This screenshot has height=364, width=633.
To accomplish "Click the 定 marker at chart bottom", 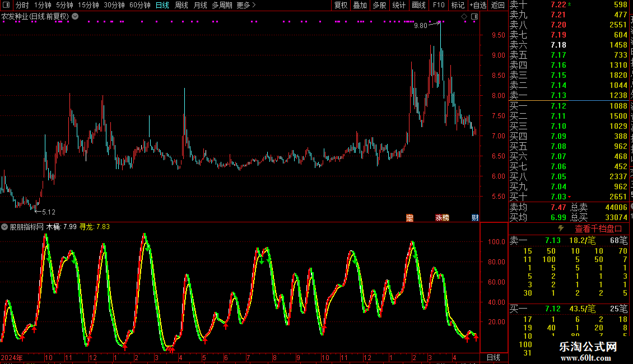I will (409, 218).
